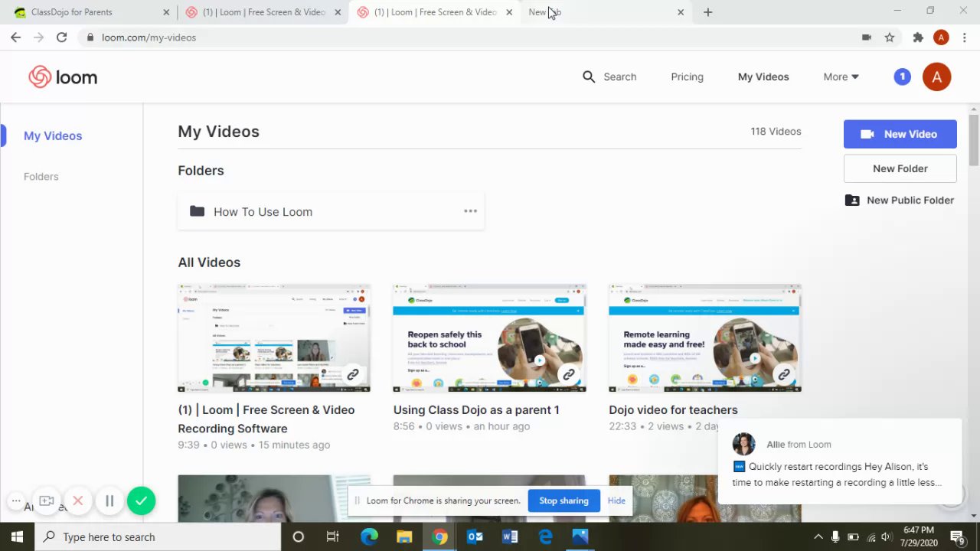Image resolution: width=980 pixels, height=551 pixels.
Task: Click the New Video button
Action: 900,134
